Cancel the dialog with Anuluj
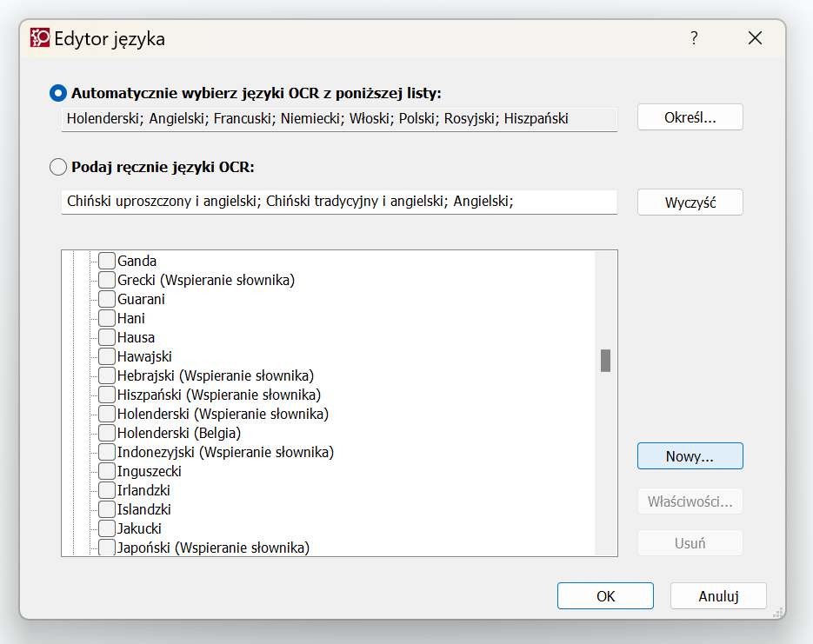The image size is (813, 644). (x=718, y=596)
